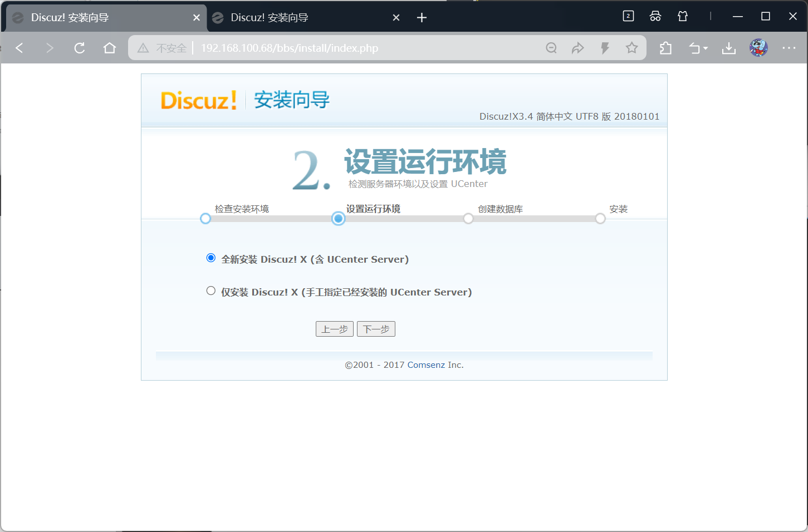Click the shirt skin icon in title bar
Screen dimensions: 808x532
pyautogui.click(x=683, y=16)
